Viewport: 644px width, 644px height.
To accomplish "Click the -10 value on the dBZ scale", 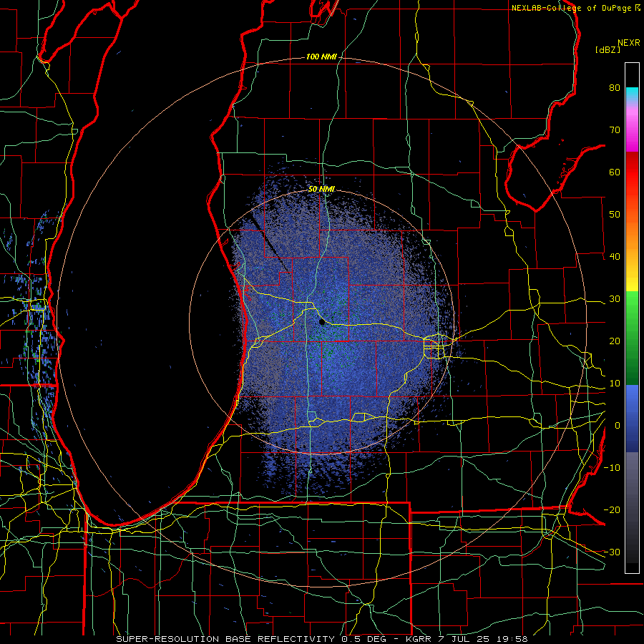I will pyautogui.click(x=612, y=468).
